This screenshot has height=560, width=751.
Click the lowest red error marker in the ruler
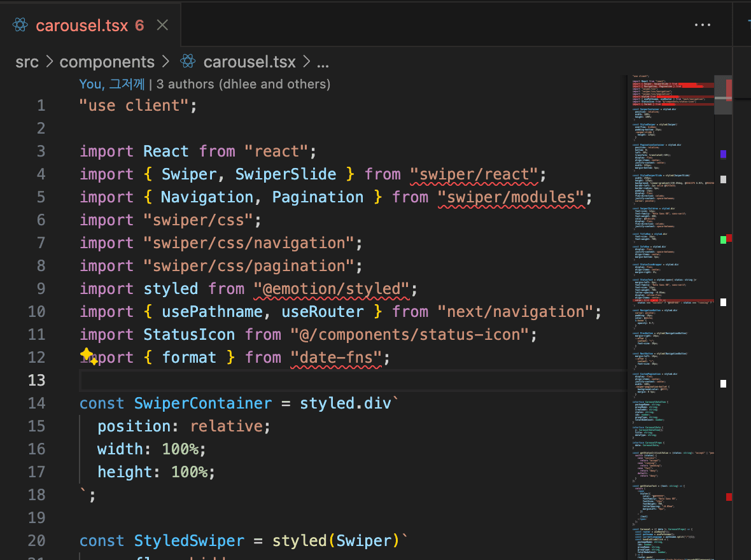729,496
